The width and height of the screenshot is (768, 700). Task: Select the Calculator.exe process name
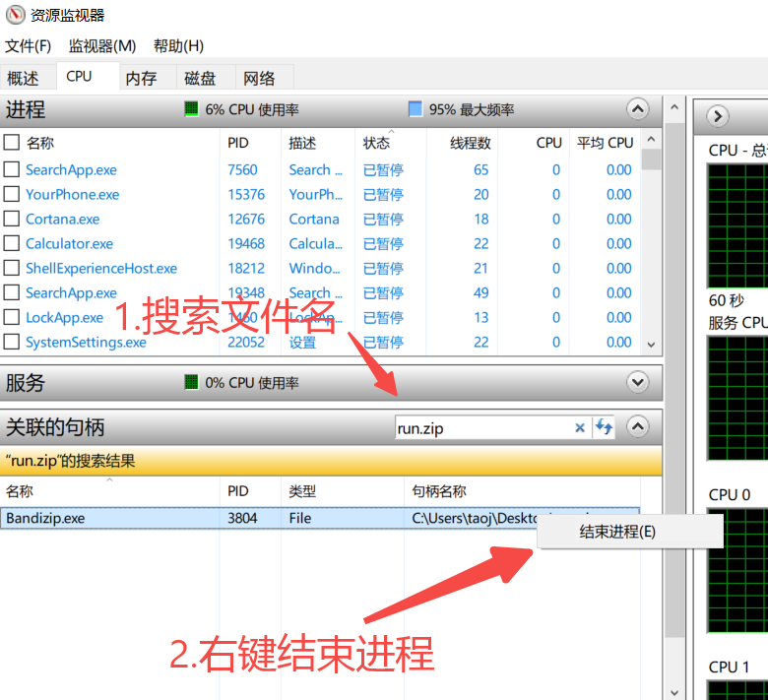pyautogui.click(x=70, y=243)
